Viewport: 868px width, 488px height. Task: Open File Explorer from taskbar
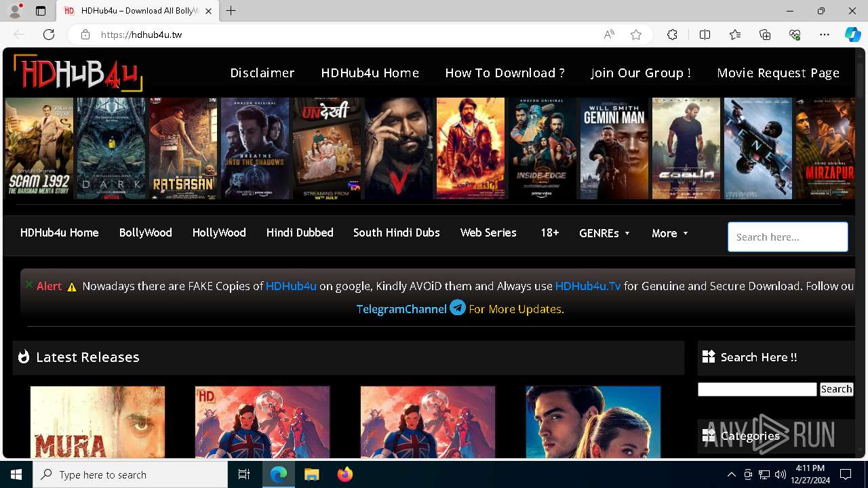(x=311, y=474)
